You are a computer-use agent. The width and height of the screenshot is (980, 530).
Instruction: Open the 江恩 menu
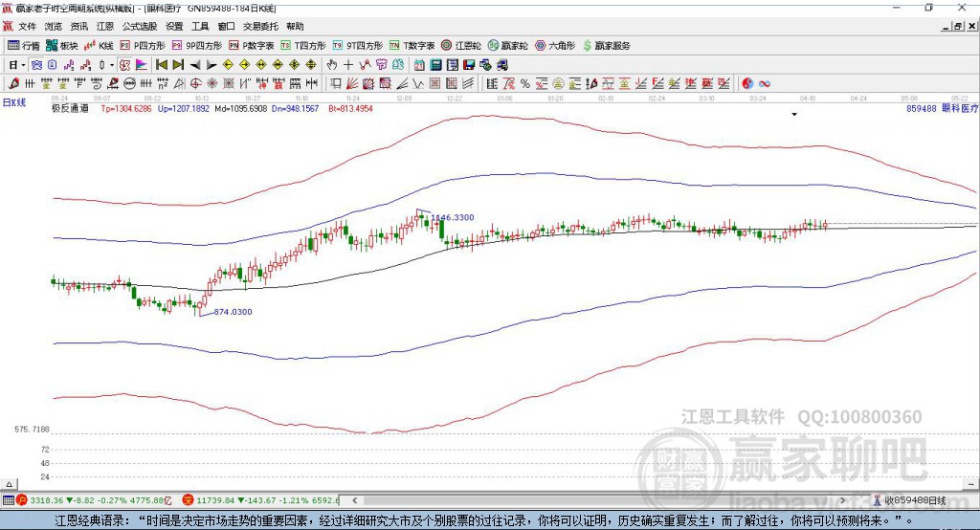click(105, 26)
